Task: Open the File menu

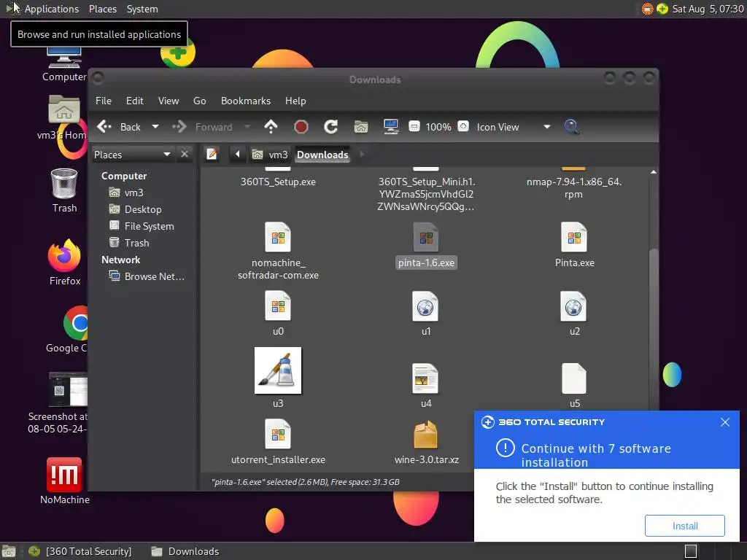Action: [x=104, y=101]
